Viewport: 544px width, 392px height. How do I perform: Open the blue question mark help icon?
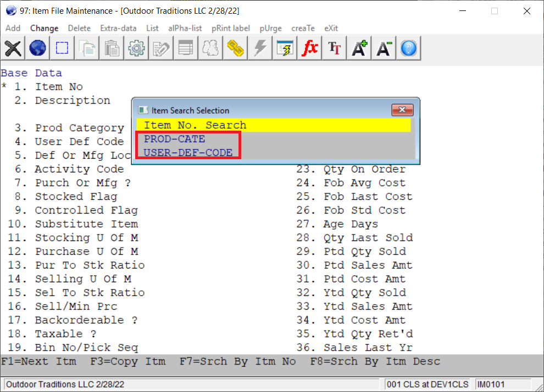408,48
